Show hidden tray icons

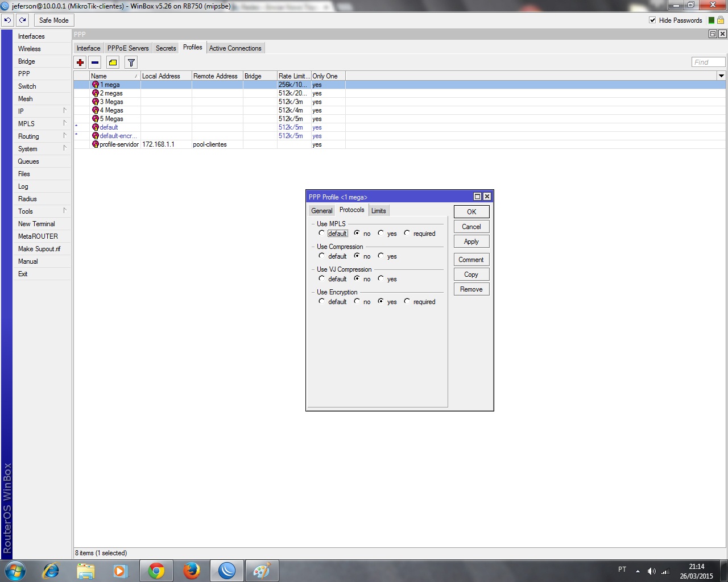(638, 571)
